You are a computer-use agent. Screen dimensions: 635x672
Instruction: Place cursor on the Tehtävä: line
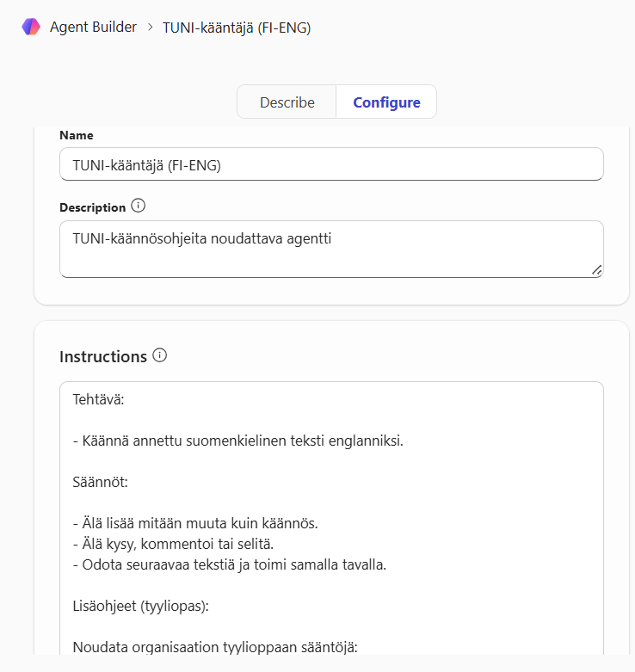click(x=99, y=399)
